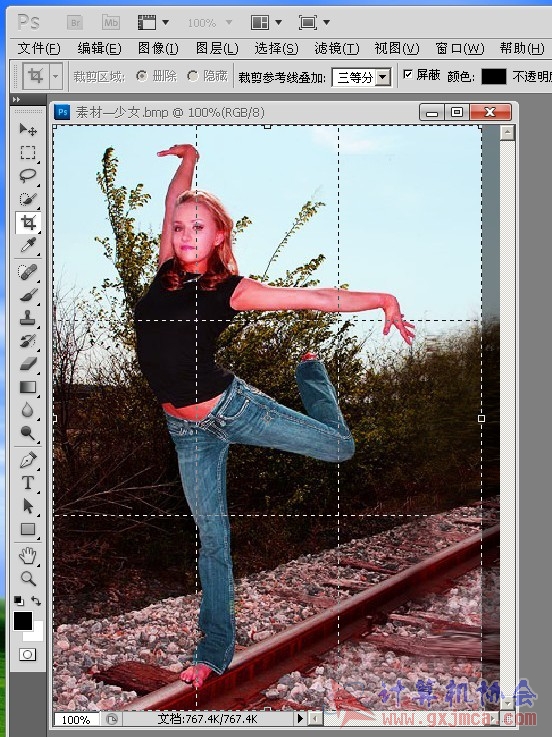This screenshot has height=737, width=552.
Task: Select the Lasso tool
Action: coord(28,175)
